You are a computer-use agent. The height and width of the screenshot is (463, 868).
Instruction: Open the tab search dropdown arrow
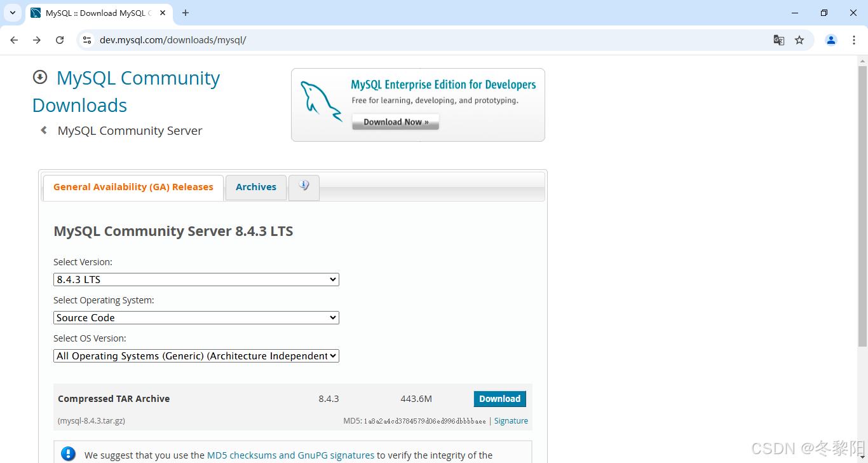pos(12,13)
